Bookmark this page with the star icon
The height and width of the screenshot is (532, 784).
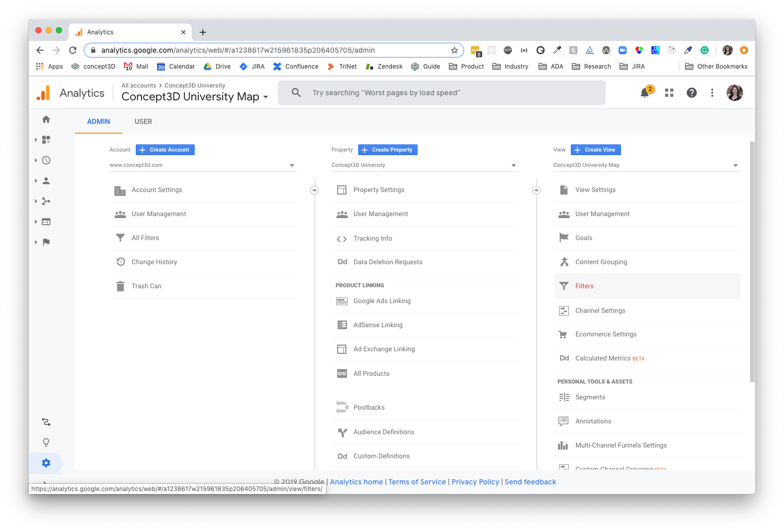pos(455,50)
